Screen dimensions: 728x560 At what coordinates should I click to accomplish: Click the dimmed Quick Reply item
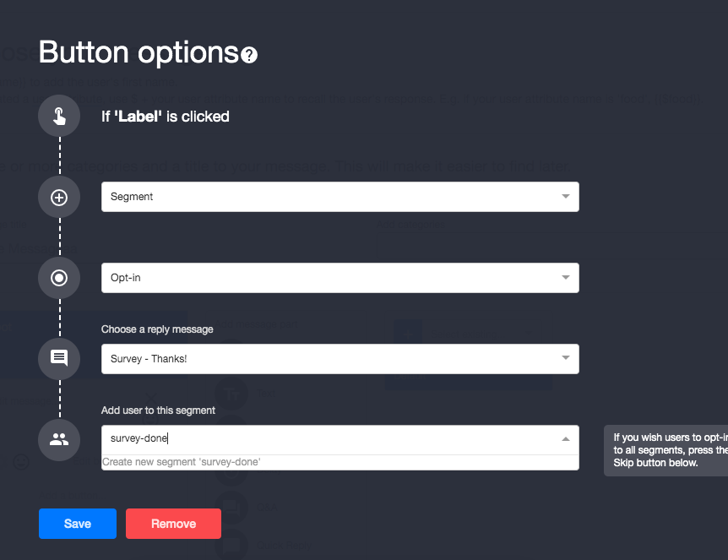click(284, 546)
